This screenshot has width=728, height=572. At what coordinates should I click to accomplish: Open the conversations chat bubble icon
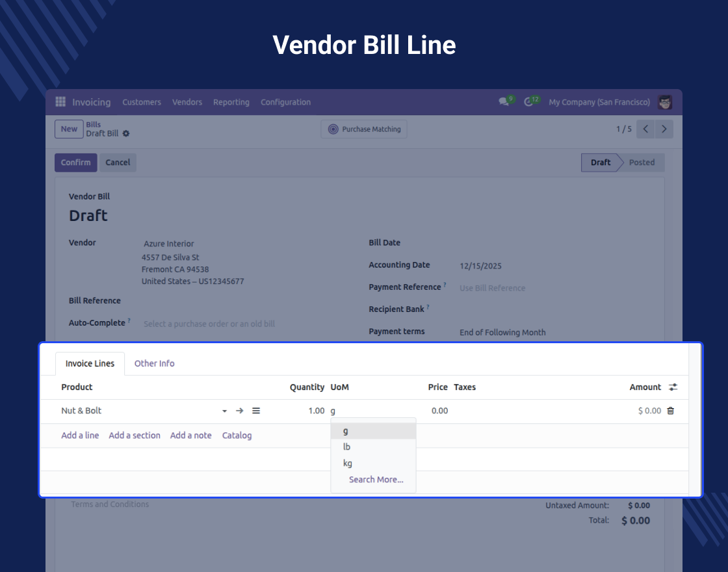(x=503, y=101)
